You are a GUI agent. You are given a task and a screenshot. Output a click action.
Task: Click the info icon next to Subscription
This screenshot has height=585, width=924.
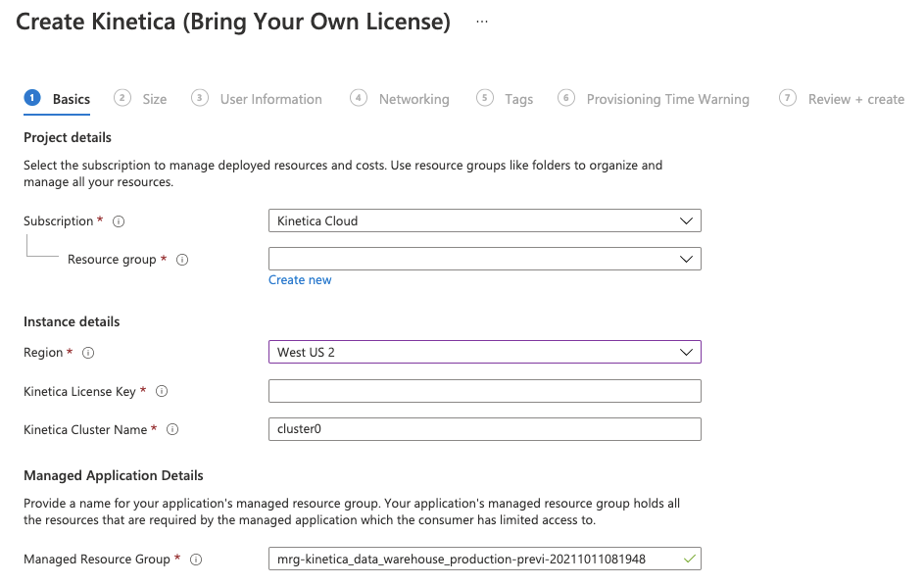click(x=119, y=221)
